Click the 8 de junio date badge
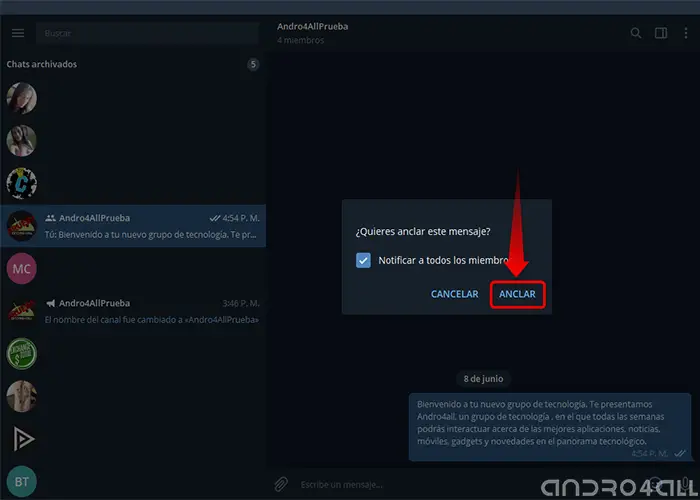This screenshot has width=700, height=500. click(x=483, y=379)
